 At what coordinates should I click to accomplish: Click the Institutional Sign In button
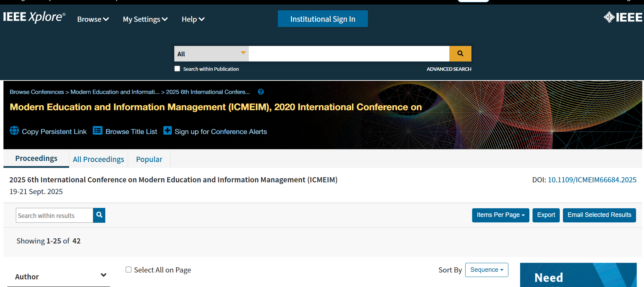tap(323, 19)
